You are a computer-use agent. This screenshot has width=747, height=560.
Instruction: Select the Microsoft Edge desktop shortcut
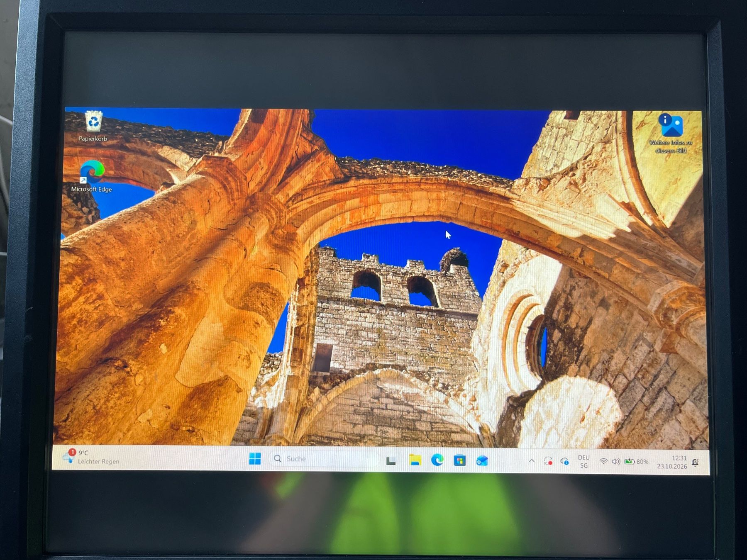pos(92,176)
